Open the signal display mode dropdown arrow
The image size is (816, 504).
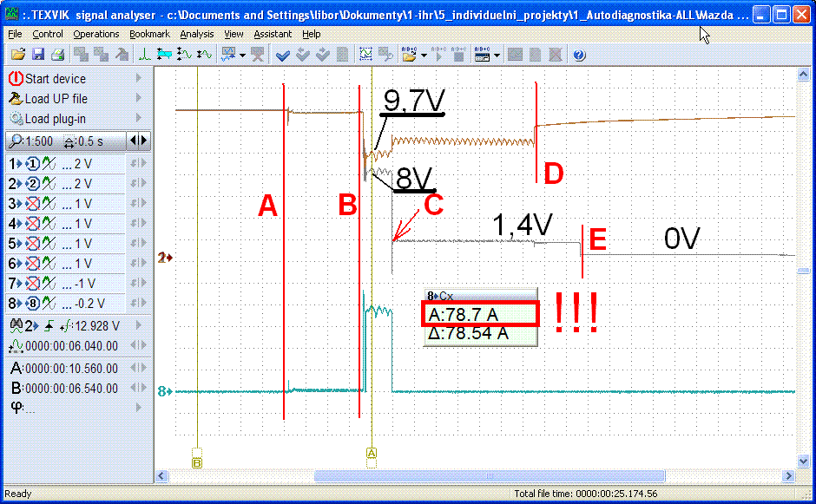tap(242, 56)
